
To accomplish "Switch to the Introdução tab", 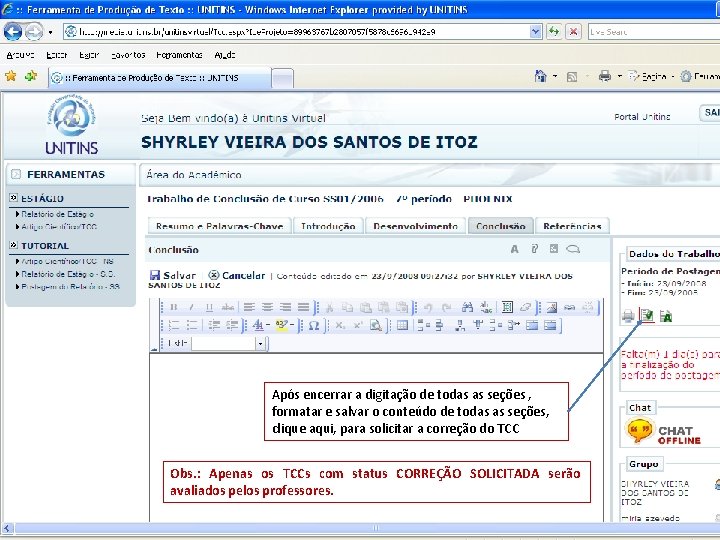I will (x=328, y=226).
